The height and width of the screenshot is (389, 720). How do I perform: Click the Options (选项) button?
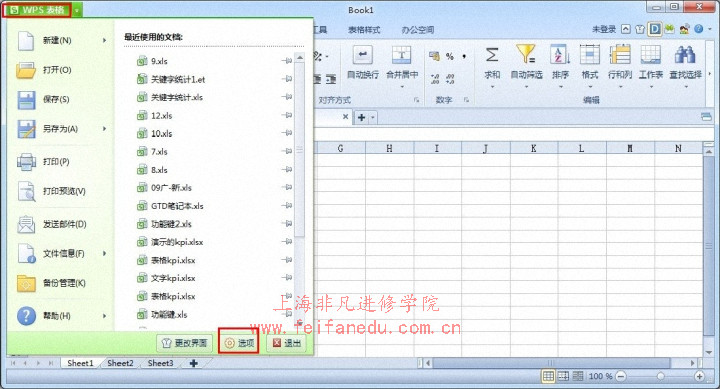coord(239,343)
